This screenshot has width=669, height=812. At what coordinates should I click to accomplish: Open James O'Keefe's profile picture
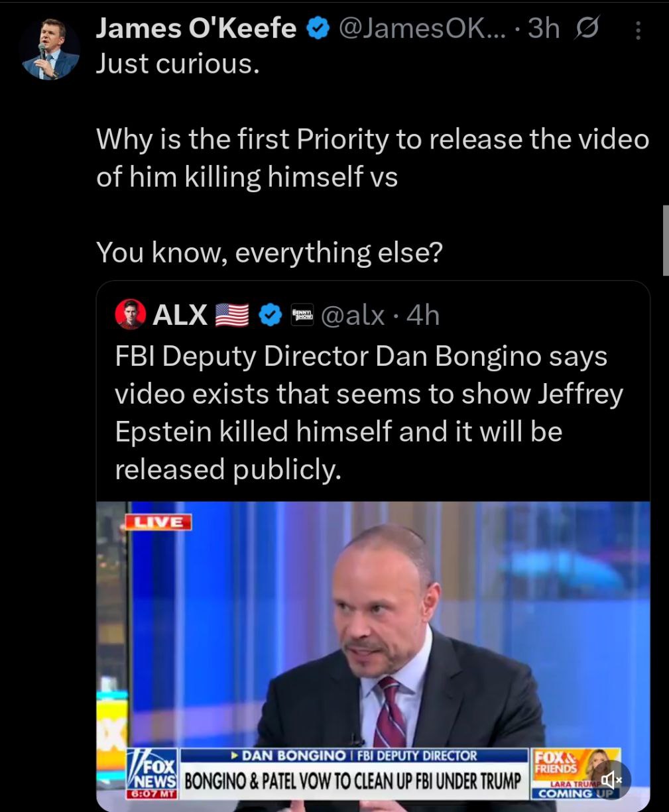click(x=49, y=50)
